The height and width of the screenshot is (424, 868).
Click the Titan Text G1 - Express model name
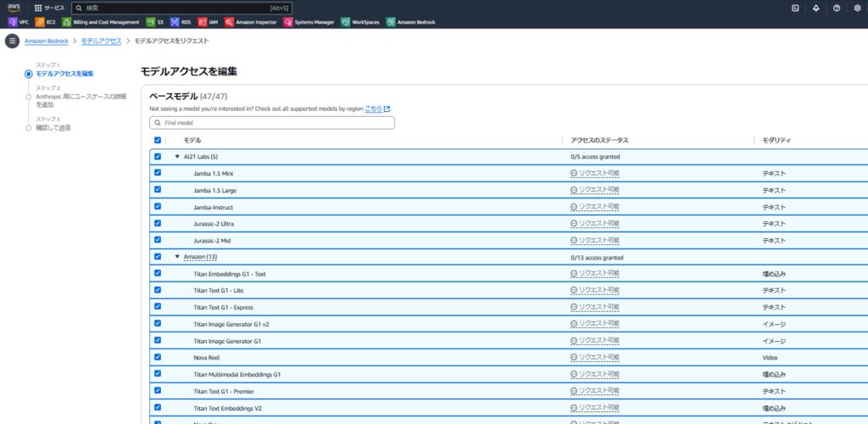point(224,307)
